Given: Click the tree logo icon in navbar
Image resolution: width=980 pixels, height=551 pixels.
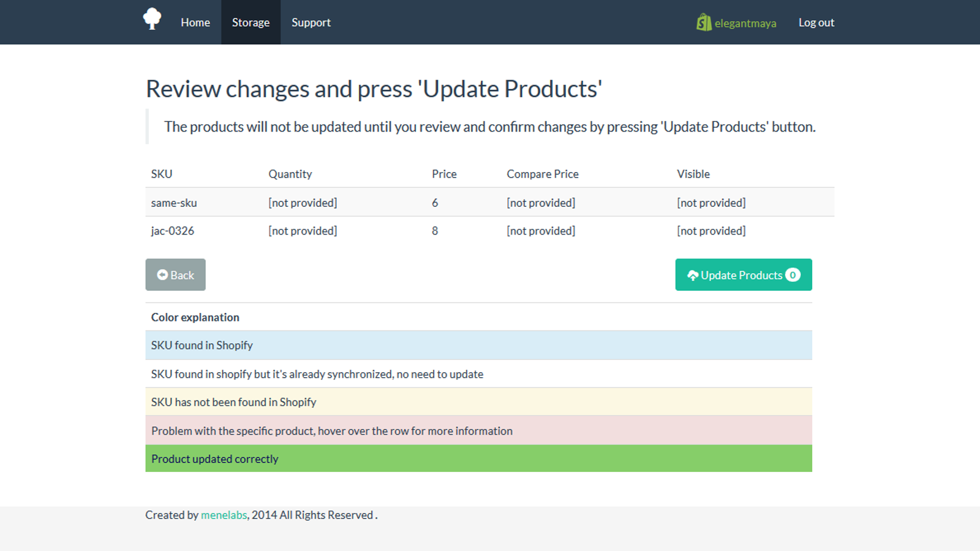Looking at the screenshot, I should click(152, 19).
